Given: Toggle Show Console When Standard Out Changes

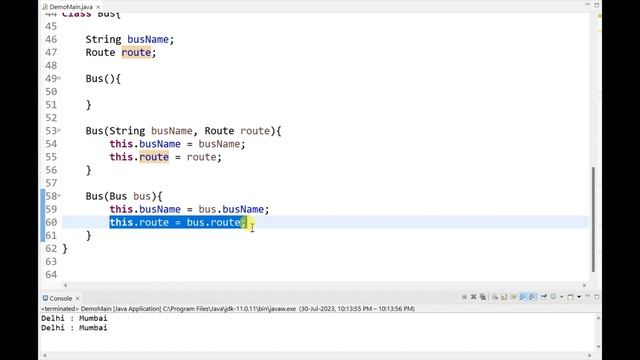Looking at the screenshot, I should tap(523, 297).
